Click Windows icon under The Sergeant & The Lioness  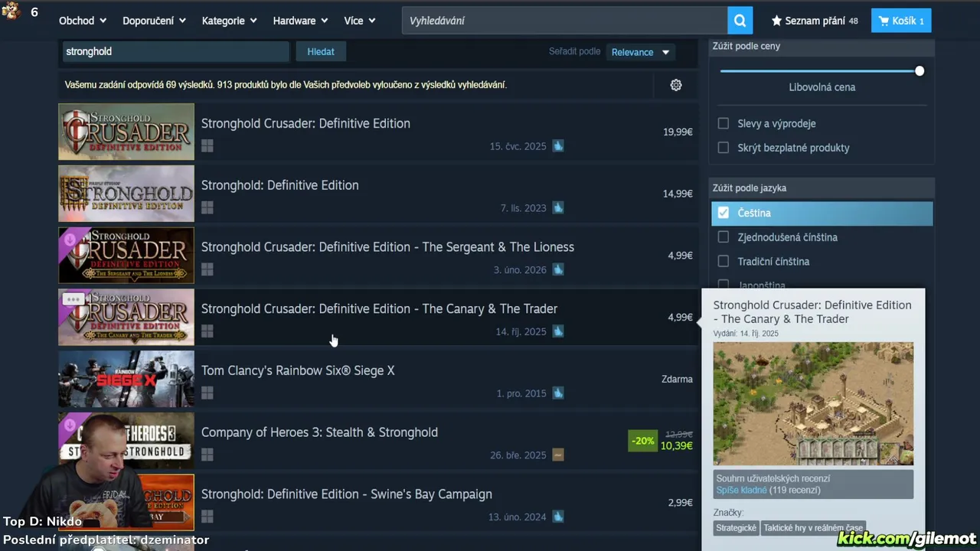tap(207, 269)
